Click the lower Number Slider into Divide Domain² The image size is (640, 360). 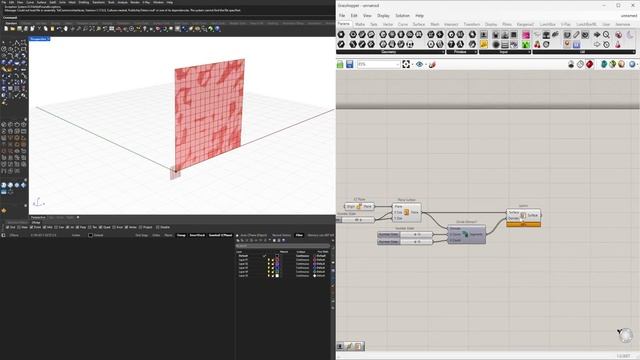point(405,242)
